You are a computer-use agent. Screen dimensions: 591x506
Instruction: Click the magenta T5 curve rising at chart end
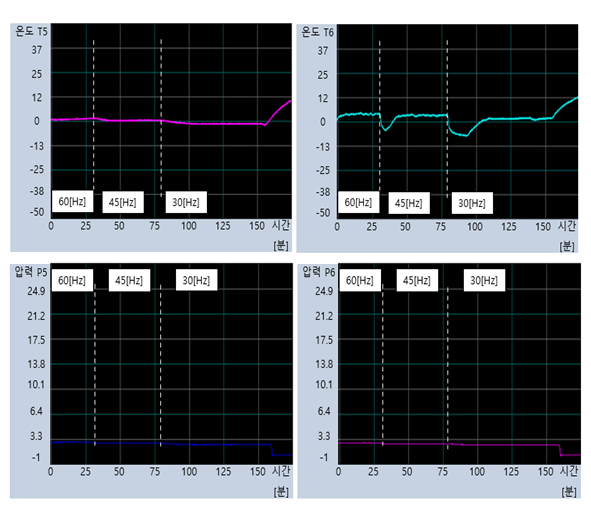pyautogui.click(x=278, y=112)
